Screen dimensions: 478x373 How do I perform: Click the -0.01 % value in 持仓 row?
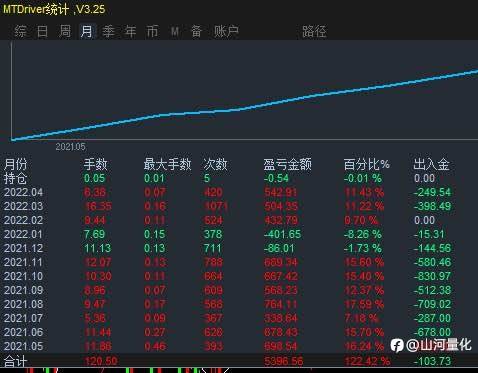(363, 178)
